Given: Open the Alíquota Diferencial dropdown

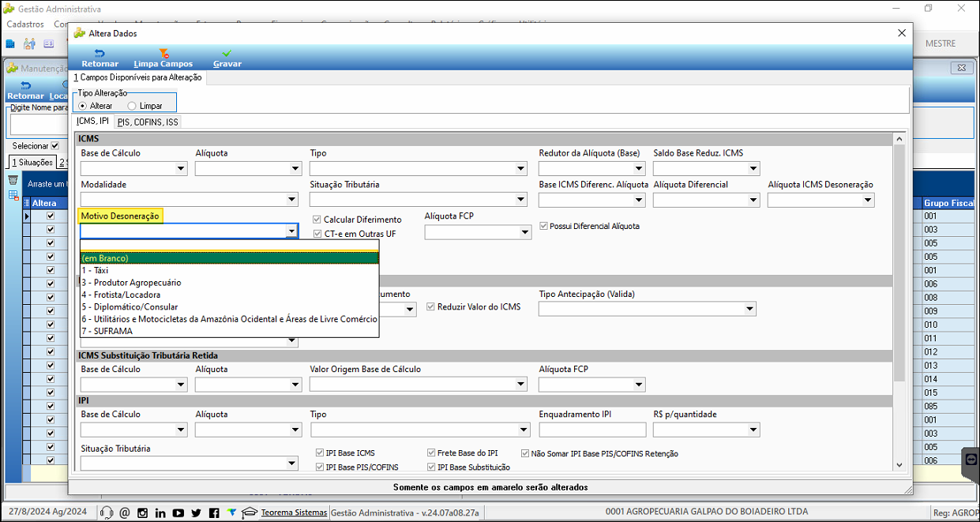Looking at the screenshot, I should pyautogui.click(x=753, y=200).
